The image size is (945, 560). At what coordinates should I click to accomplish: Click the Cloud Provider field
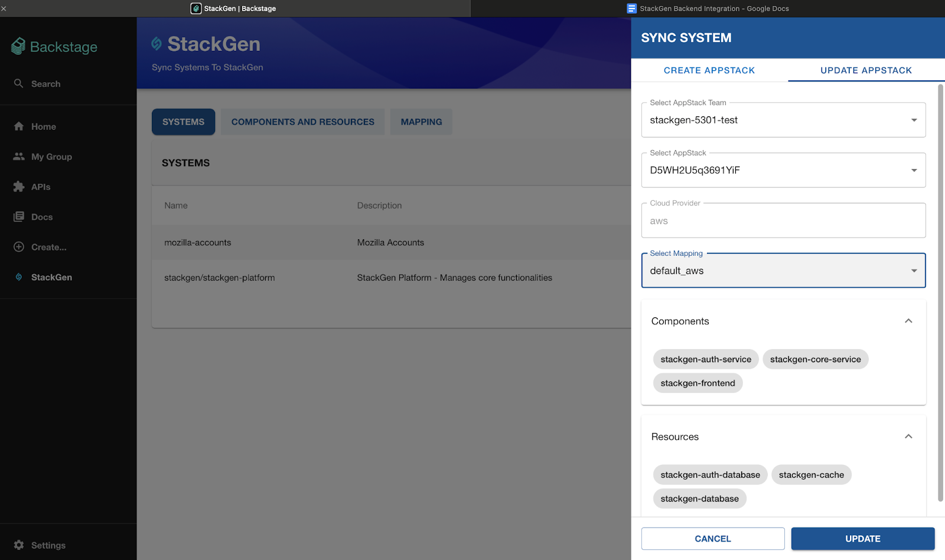coord(783,220)
